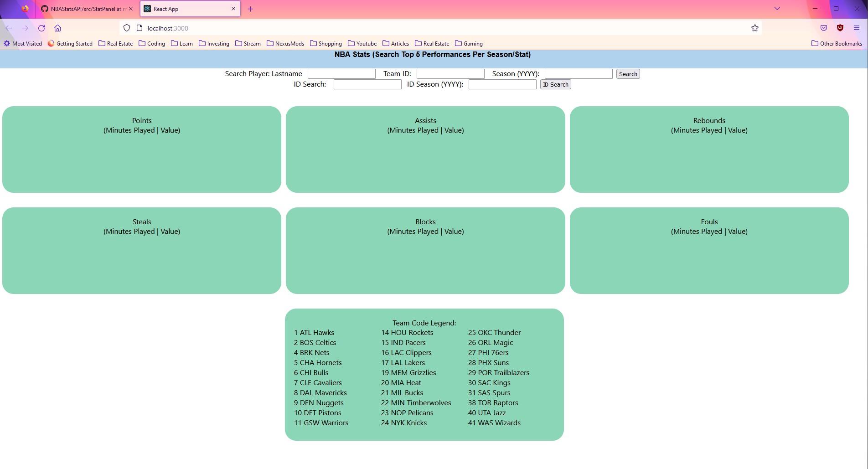Open the tracking protection shield
868x469 pixels.
tap(126, 28)
